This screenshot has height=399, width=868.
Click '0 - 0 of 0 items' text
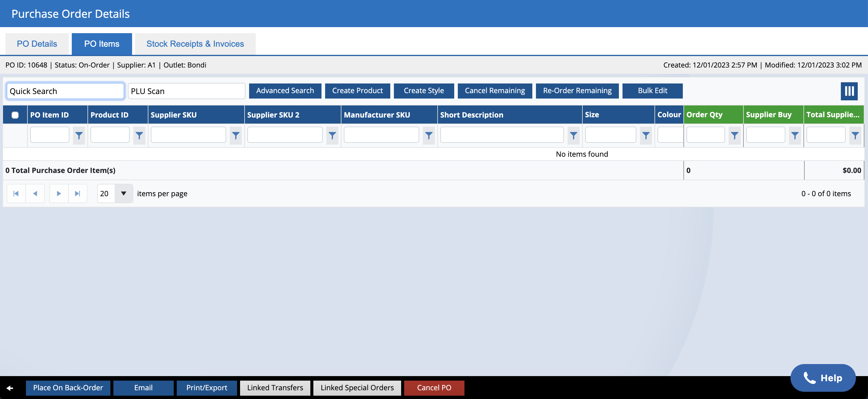pyautogui.click(x=826, y=193)
